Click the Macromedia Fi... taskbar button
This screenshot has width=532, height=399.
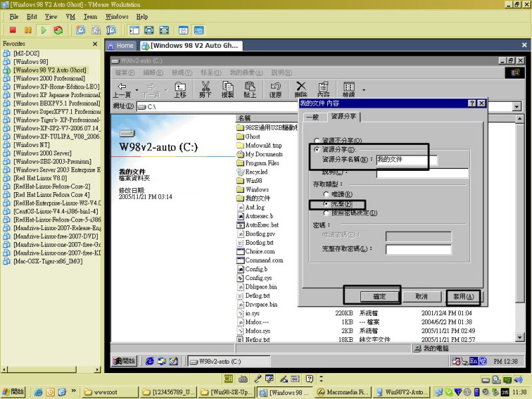coord(343,392)
